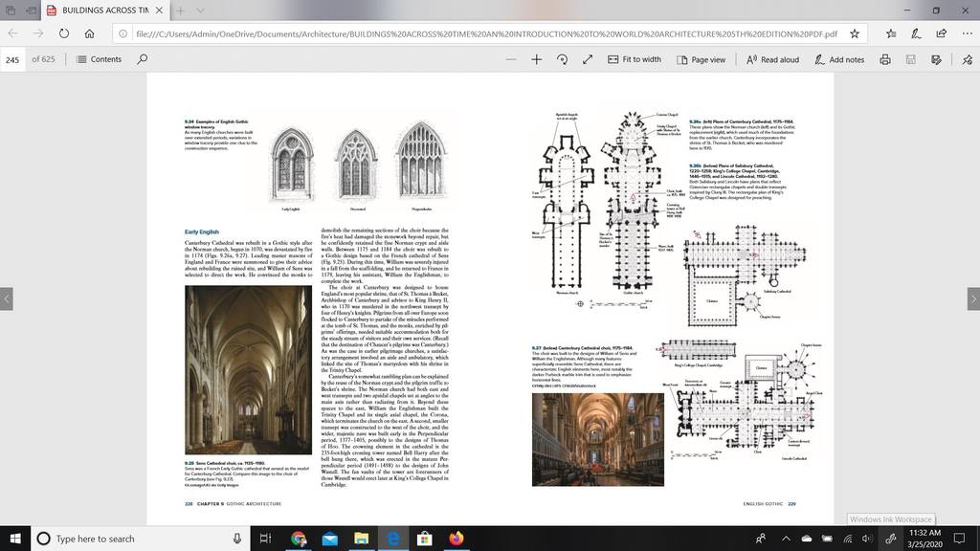Choose Fit to width
Image resolution: width=980 pixels, height=551 pixels.
click(635, 59)
